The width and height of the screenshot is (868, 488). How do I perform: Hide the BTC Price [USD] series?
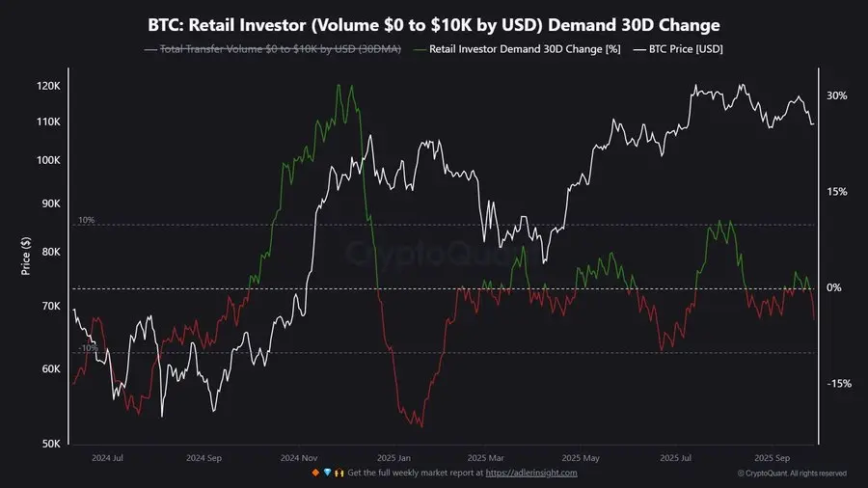pyautogui.click(x=686, y=48)
